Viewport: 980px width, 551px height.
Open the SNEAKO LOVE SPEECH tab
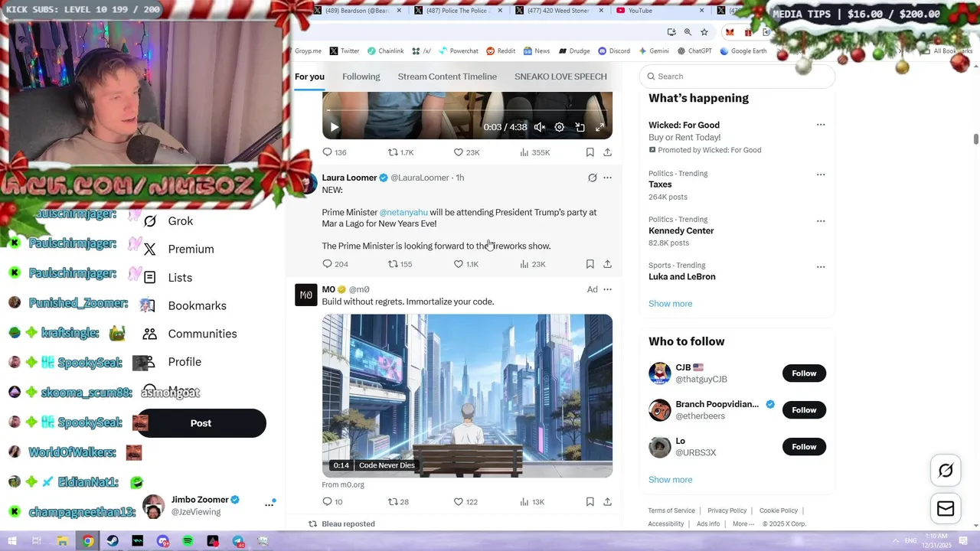[560, 77]
